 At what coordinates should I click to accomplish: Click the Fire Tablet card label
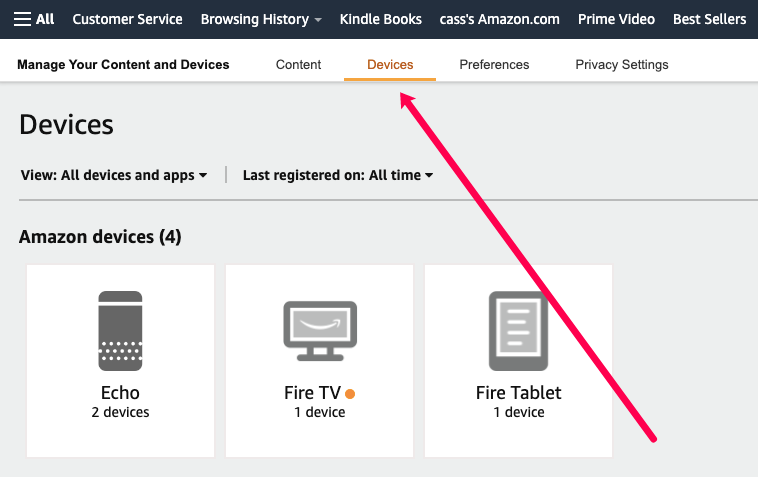(x=519, y=393)
